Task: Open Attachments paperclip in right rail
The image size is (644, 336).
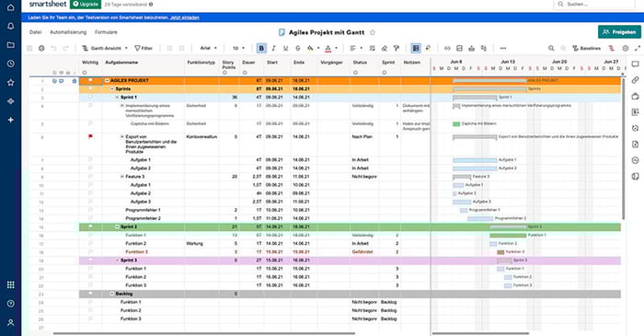Action: coord(636,80)
